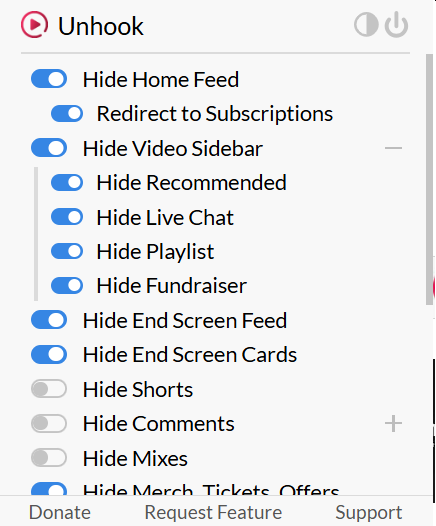Turn on Hide Comments switch
This screenshot has width=436, height=526.
pos(49,423)
